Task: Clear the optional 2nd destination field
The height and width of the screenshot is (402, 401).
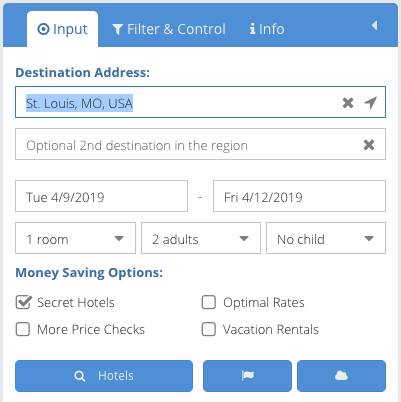Action: pyautogui.click(x=369, y=145)
